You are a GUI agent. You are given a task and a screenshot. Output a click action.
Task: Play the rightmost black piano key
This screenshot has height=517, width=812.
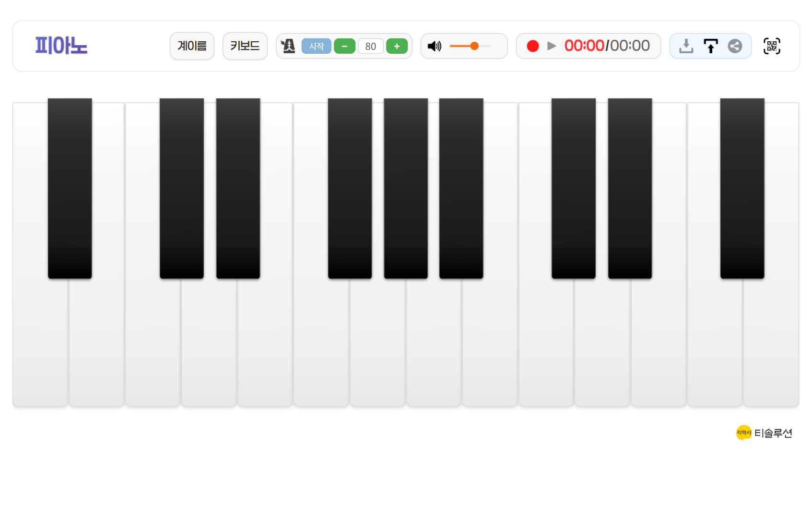click(x=742, y=188)
